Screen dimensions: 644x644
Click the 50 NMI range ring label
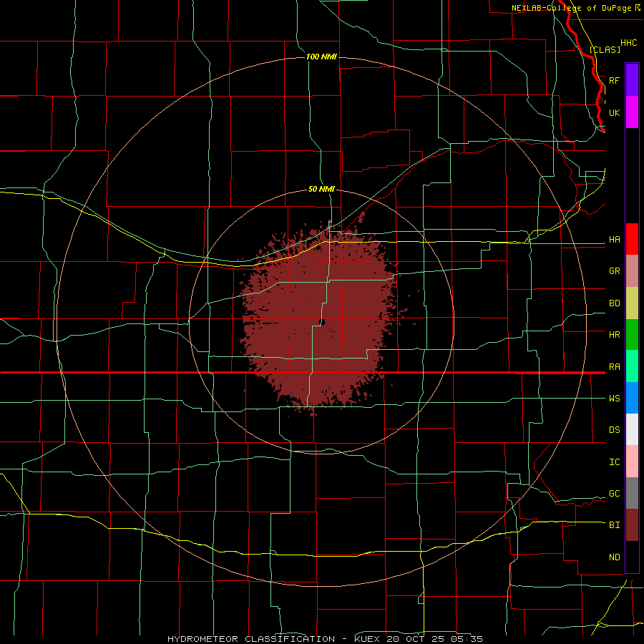click(321, 189)
